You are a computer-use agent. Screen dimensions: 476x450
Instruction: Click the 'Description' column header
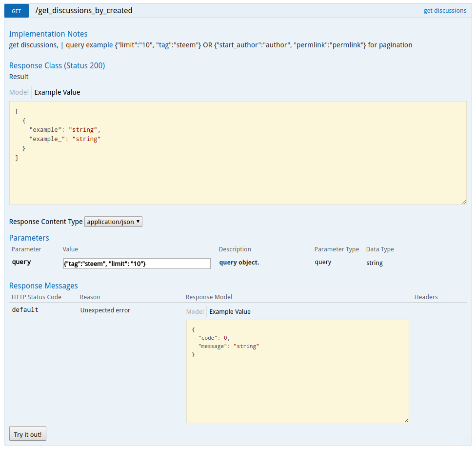click(235, 249)
